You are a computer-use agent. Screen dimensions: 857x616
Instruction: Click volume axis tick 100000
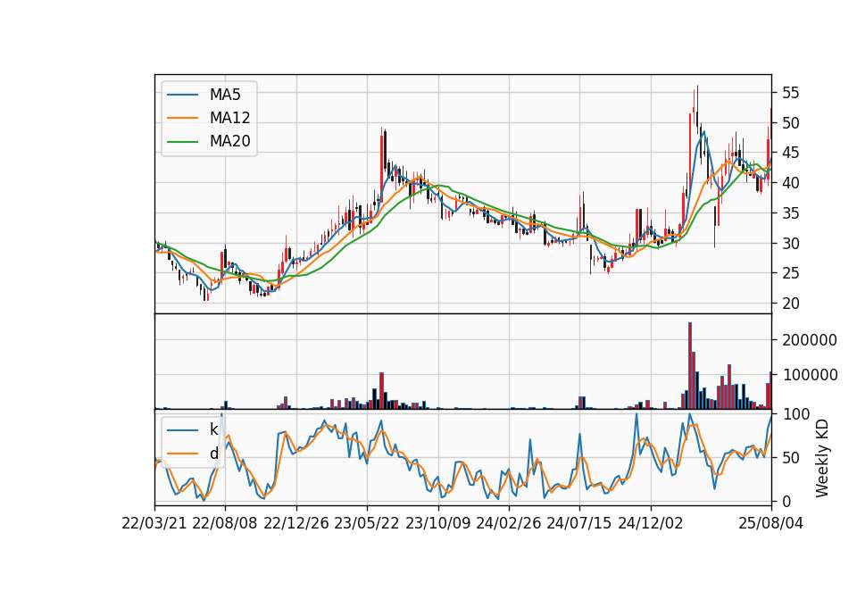[x=810, y=375]
